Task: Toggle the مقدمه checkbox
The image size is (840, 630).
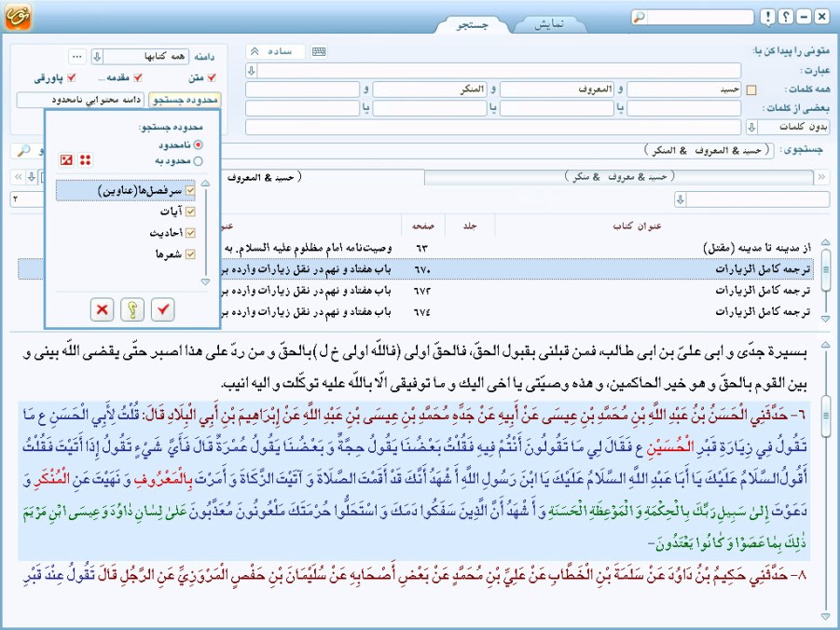Action: click(137, 77)
